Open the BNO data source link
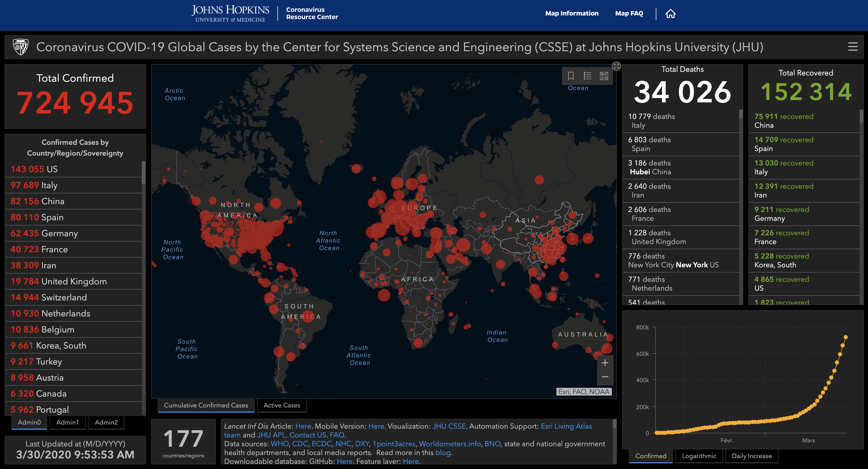The width and height of the screenshot is (868, 469). pos(492,444)
